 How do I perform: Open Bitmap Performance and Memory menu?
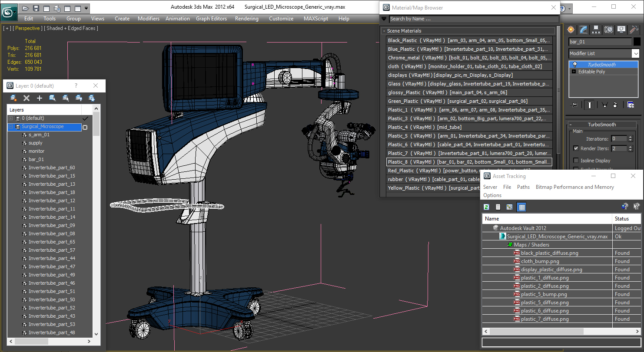(x=575, y=187)
